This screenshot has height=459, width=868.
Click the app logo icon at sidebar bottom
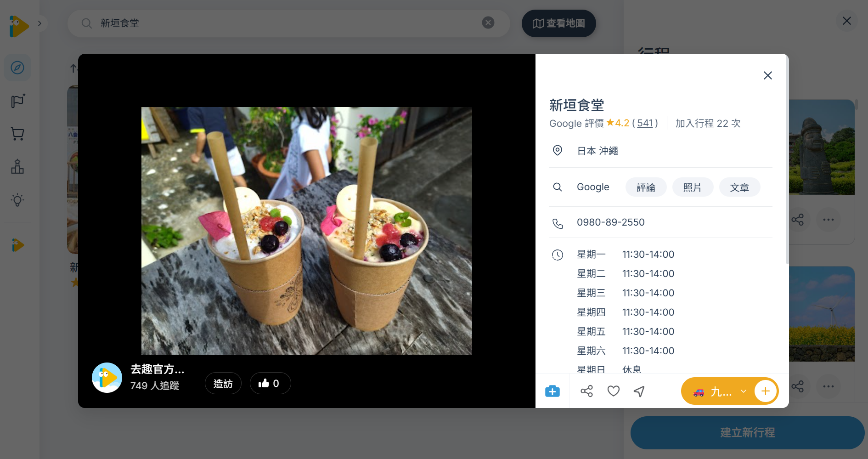[x=17, y=245]
